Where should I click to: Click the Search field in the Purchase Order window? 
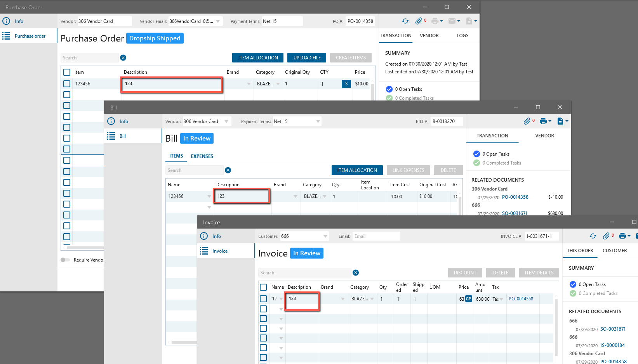(90, 58)
